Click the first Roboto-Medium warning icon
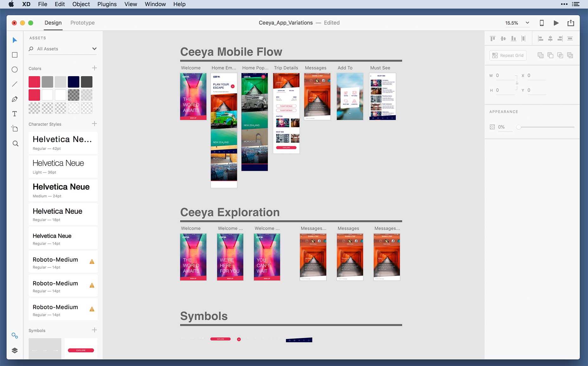 click(92, 262)
